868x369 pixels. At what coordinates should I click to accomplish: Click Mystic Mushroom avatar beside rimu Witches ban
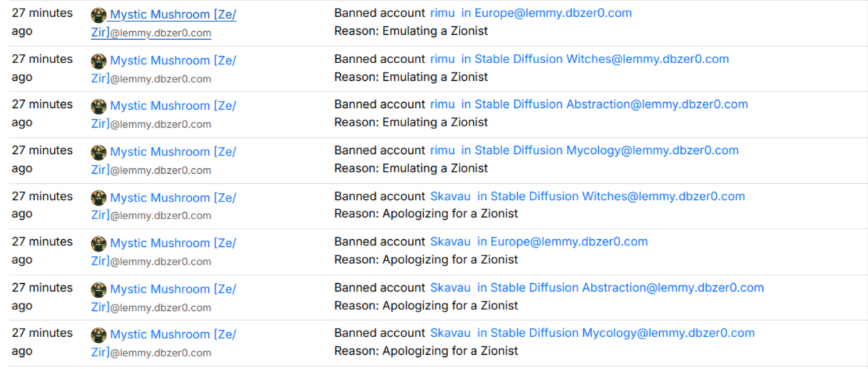click(x=99, y=61)
